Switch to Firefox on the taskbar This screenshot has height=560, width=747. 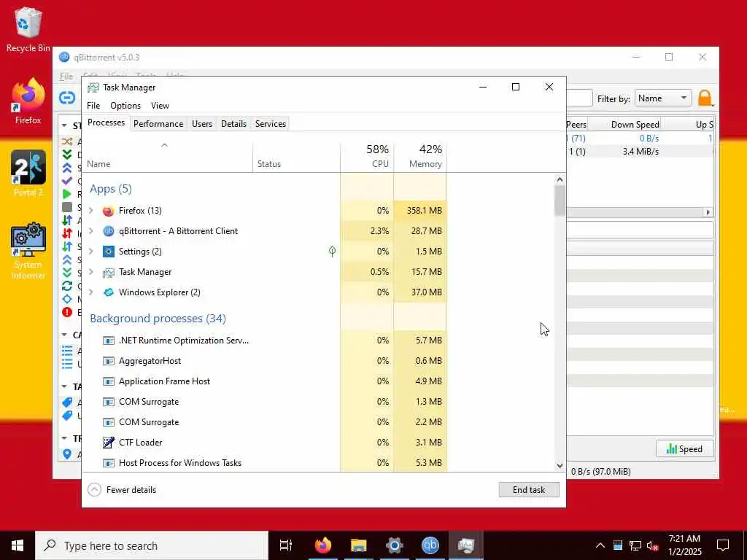(x=323, y=545)
